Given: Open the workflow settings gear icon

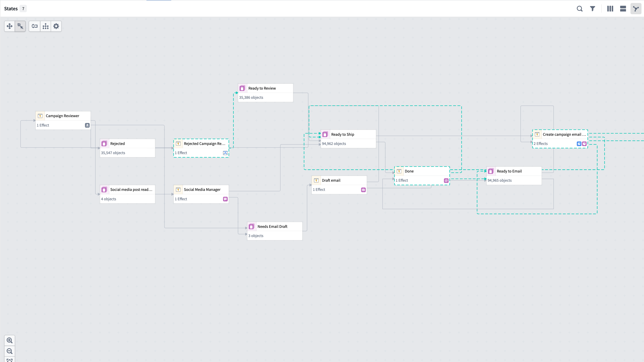Looking at the screenshot, I should click(x=56, y=26).
